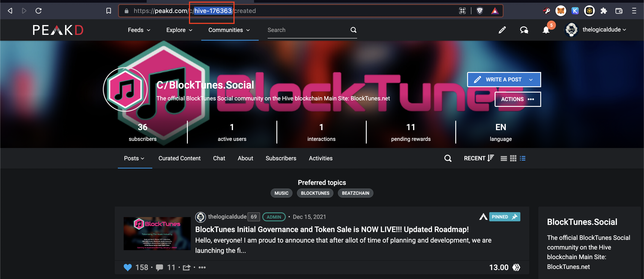Open the Activities tab
This screenshot has width=644, height=279.
coord(320,158)
